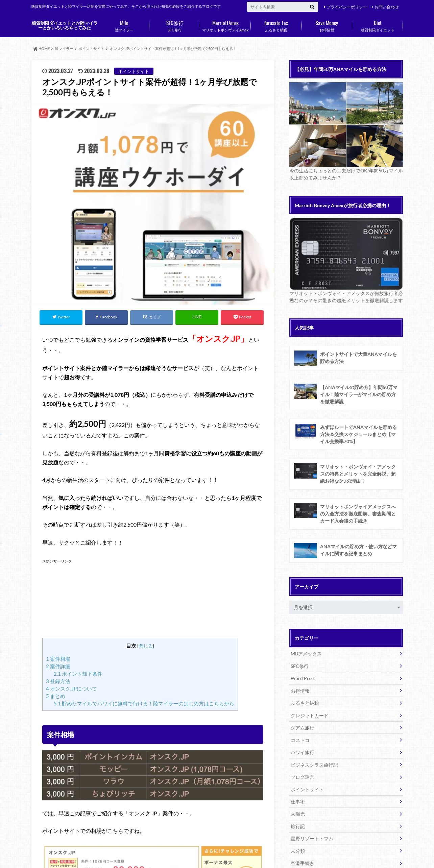434x868 pixels.
Task: Open the ポイントサイト sidebar category
Action: coord(346,790)
